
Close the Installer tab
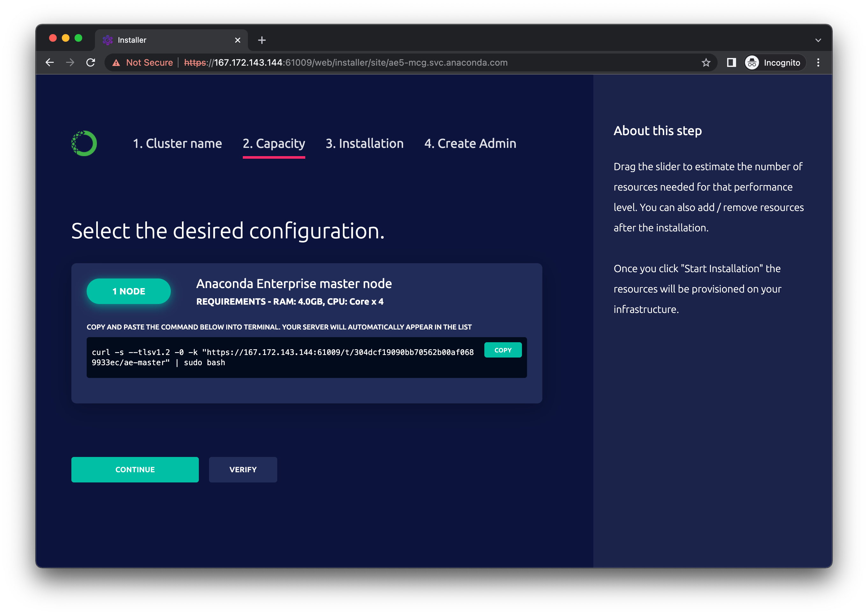click(237, 40)
